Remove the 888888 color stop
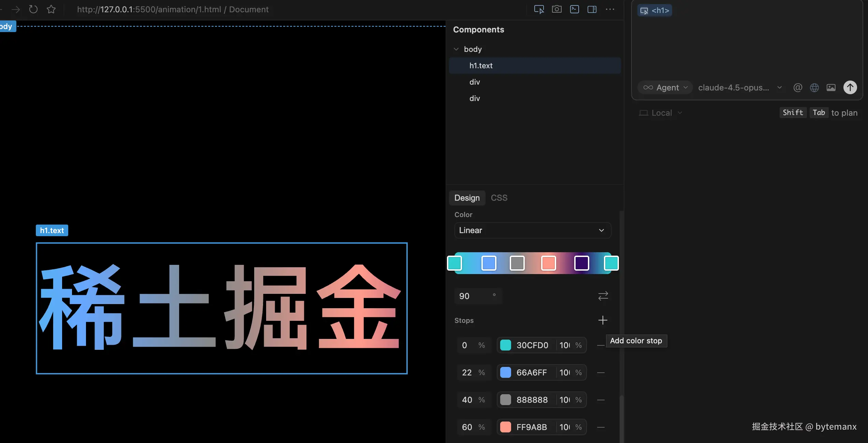The image size is (868, 443). [601, 400]
